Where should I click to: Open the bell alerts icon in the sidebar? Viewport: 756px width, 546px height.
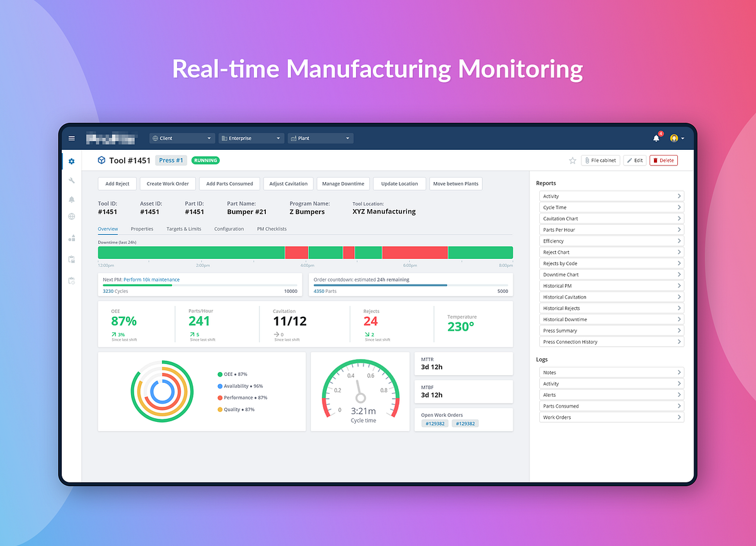[71, 199]
